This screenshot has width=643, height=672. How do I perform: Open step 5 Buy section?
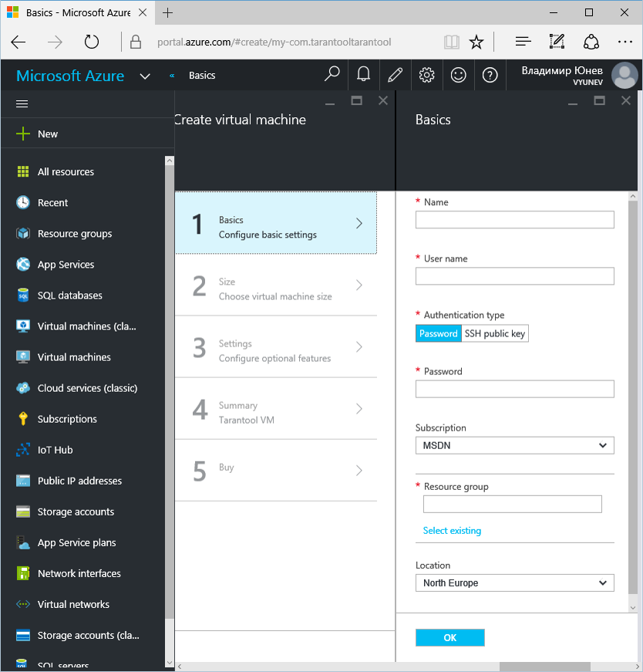click(276, 470)
